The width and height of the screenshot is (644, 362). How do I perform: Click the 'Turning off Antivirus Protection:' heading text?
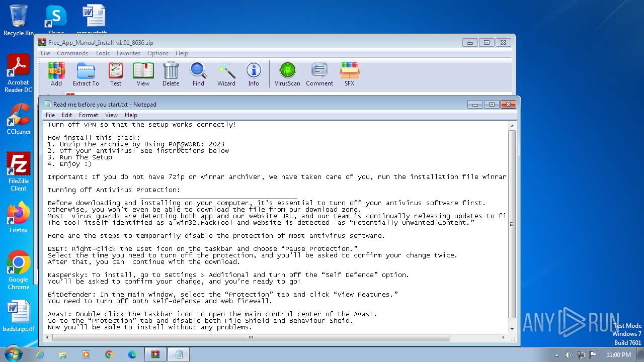point(114,190)
